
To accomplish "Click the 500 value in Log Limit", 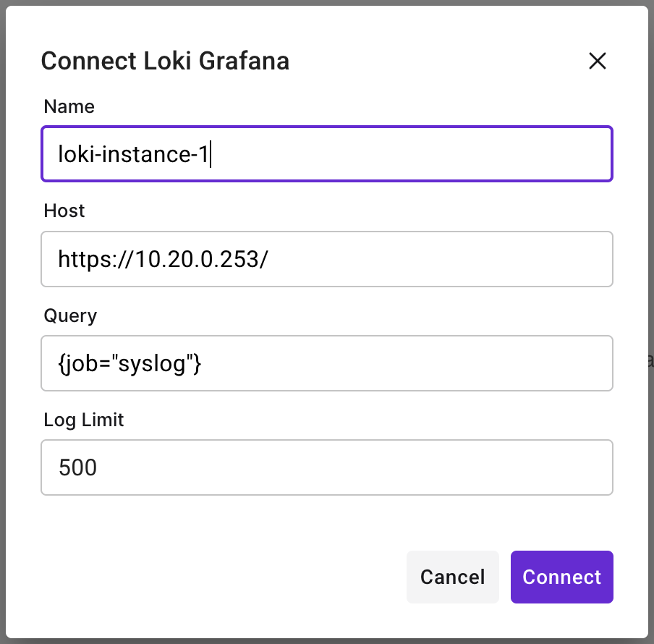I will (77, 467).
